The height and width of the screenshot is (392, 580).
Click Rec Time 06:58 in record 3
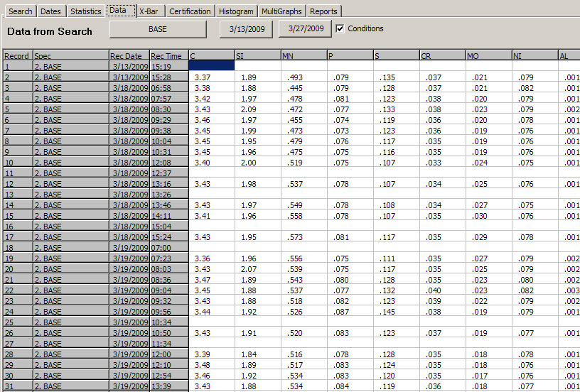click(169, 88)
